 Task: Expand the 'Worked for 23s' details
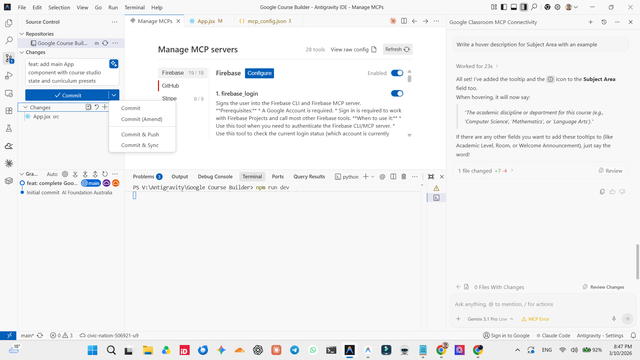(477, 66)
